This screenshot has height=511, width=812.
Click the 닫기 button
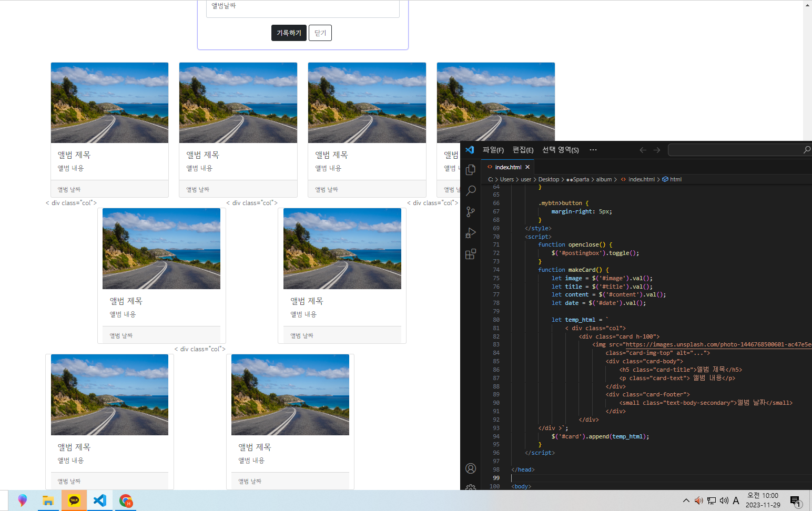[x=320, y=33]
